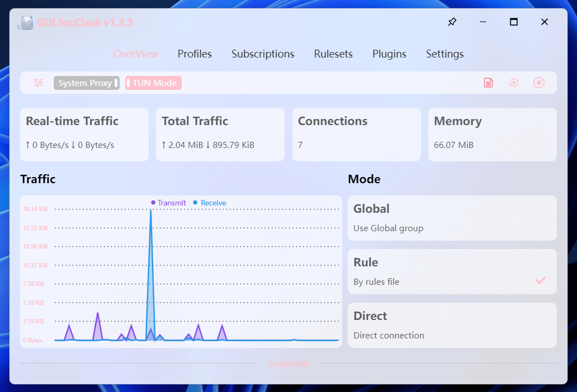Open the Profiles tab

[x=195, y=54]
